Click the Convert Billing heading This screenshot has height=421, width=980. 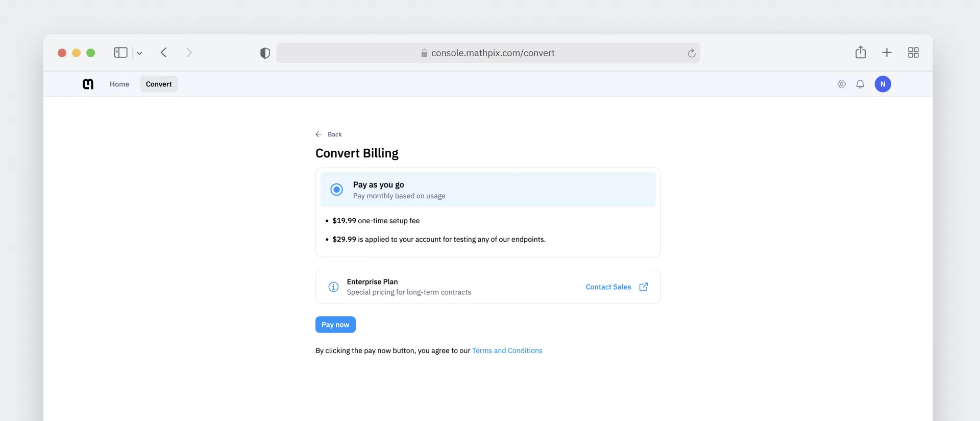357,153
